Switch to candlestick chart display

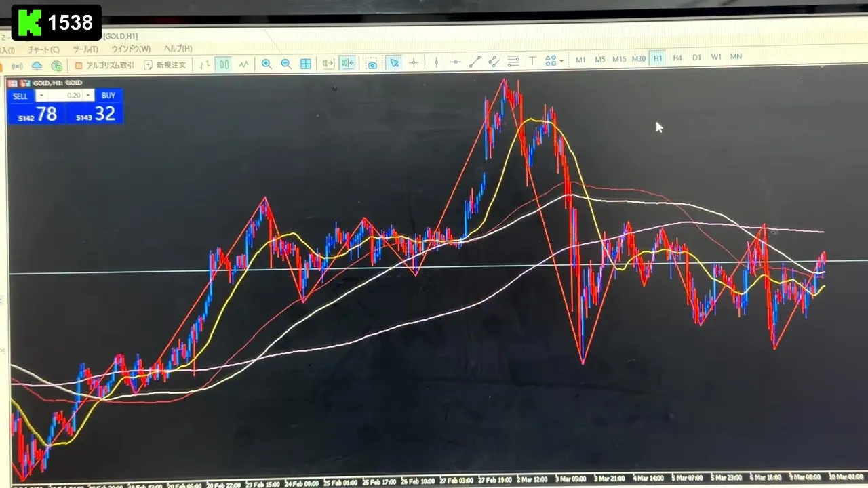[224, 64]
